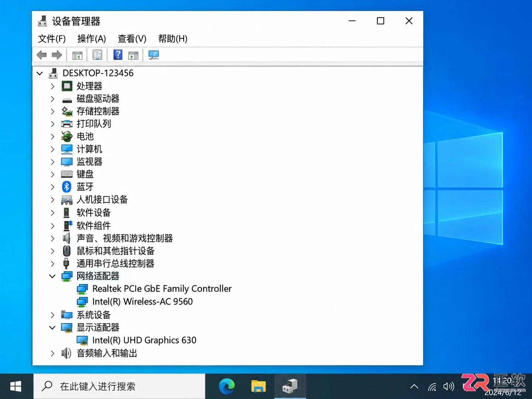This screenshot has height=399, width=532.
Task: Click the Forward arrow in the toolbar
Action: (57, 55)
